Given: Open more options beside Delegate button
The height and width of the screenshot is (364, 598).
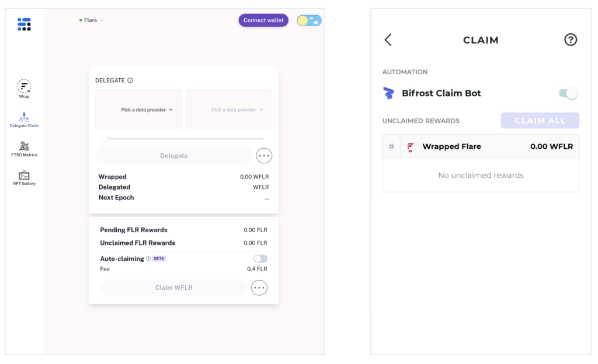Looking at the screenshot, I should pos(264,156).
